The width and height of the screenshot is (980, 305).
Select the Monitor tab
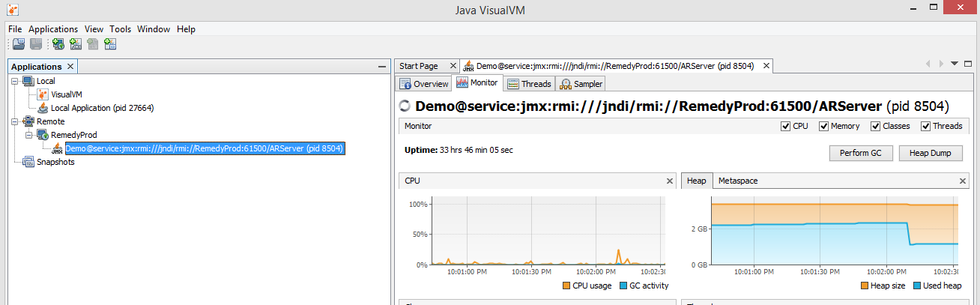click(477, 83)
